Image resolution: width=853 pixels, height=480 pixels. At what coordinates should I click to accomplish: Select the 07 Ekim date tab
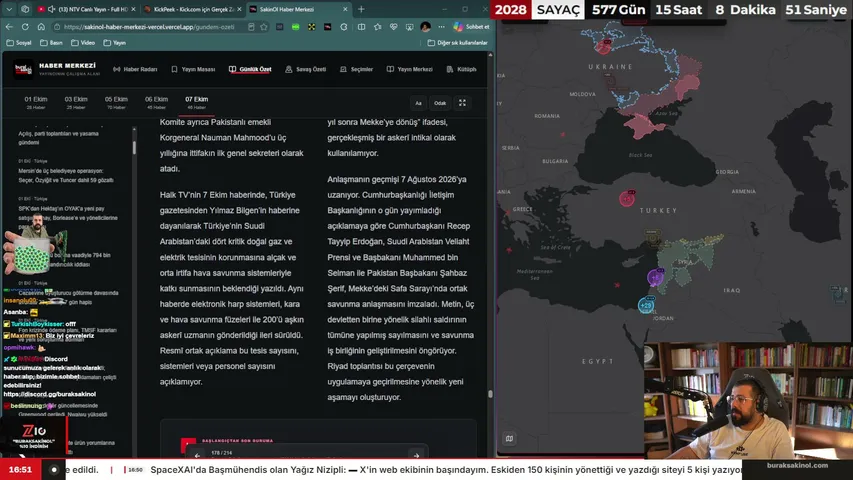point(196,103)
